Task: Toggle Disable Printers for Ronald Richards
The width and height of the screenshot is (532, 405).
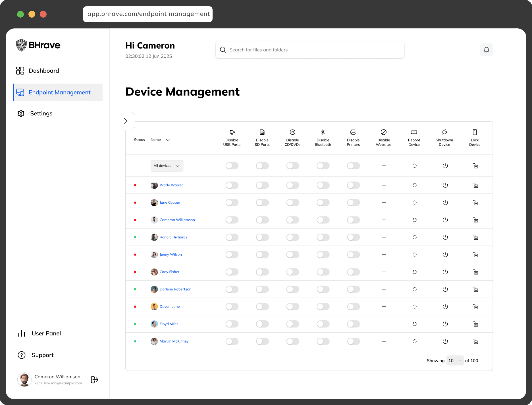Action: [x=354, y=237]
